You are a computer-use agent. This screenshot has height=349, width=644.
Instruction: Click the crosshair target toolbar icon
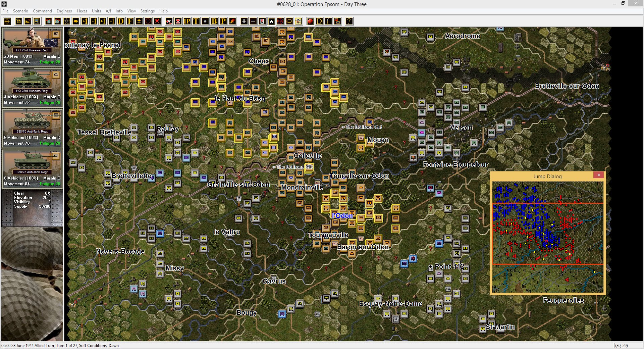(x=7, y=21)
